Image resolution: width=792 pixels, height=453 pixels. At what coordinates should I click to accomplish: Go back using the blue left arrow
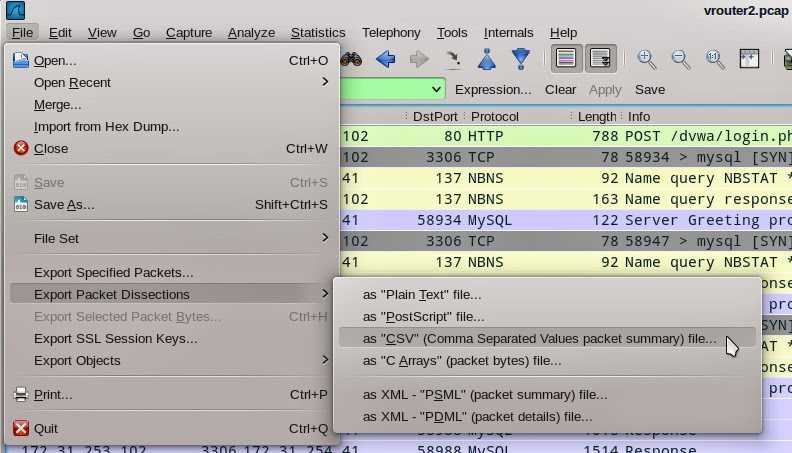tap(385, 59)
